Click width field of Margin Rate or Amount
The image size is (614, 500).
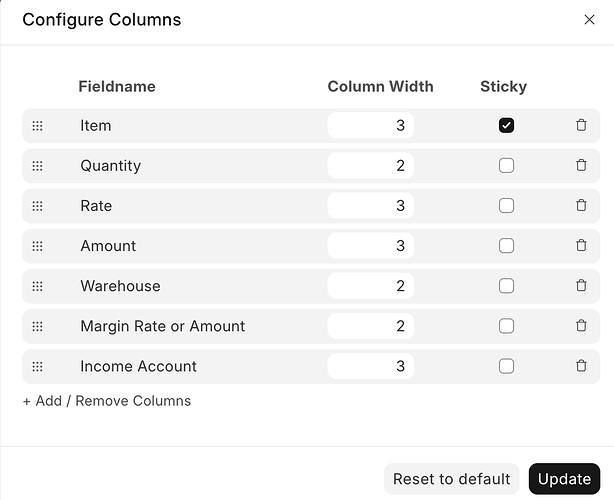[x=370, y=326]
